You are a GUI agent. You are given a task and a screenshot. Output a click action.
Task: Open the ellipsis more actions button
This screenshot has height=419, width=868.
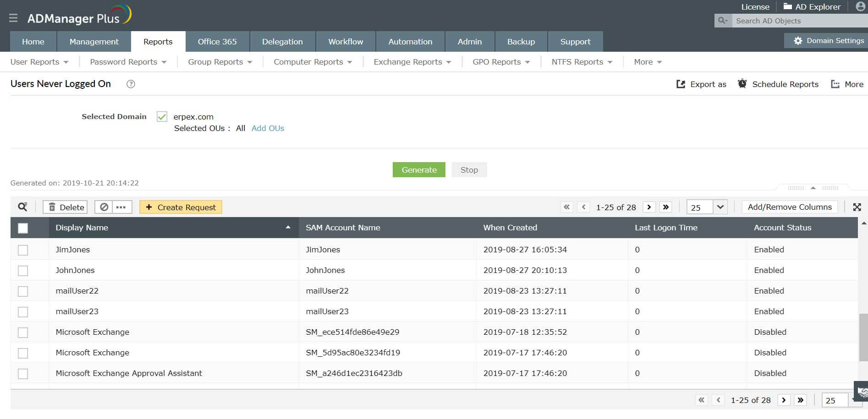click(x=121, y=207)
